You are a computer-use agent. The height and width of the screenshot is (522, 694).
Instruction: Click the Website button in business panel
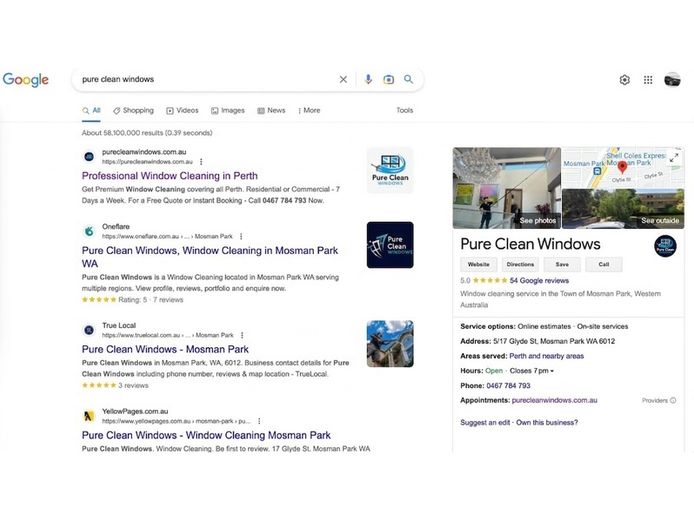coord(478,264)
